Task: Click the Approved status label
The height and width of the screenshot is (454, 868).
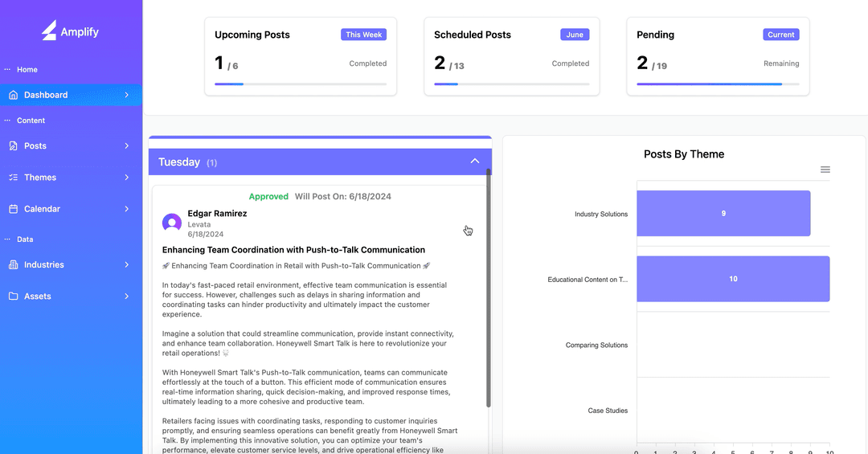Action: 268,197
